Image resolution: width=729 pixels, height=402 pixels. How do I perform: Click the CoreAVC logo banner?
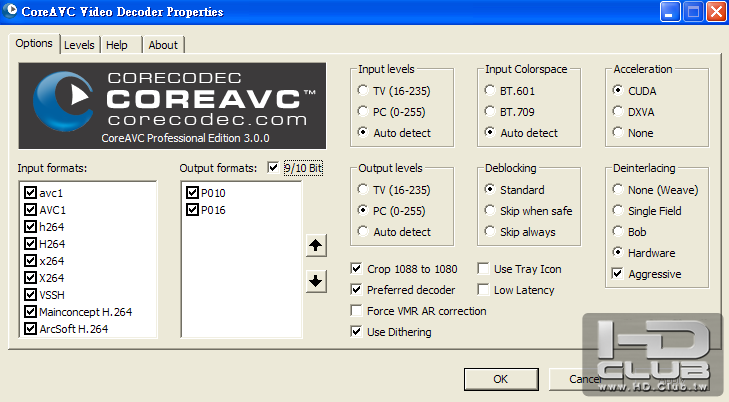(172, 106)
